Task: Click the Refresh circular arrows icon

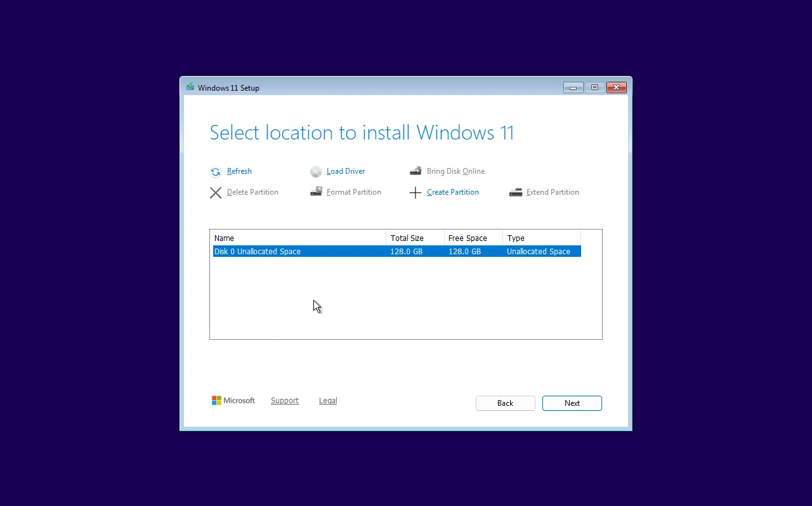Action: (216, 171)
